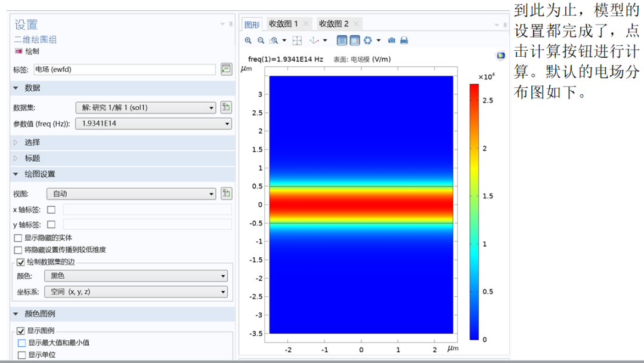
Task: Collapse the 颜色图例 section
Action: tap(16, 314)
